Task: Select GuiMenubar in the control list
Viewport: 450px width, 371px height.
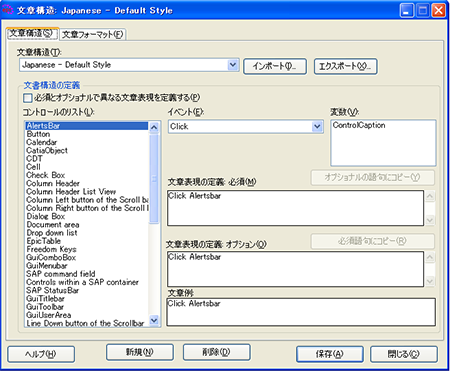Action: click(x=86, y=266)
